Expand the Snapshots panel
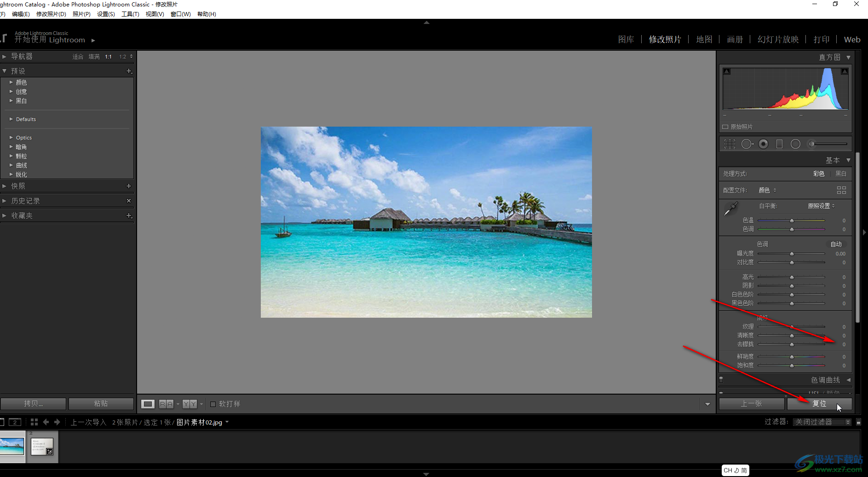The height and width of the screenshot is (477, 868). point(4,186)
